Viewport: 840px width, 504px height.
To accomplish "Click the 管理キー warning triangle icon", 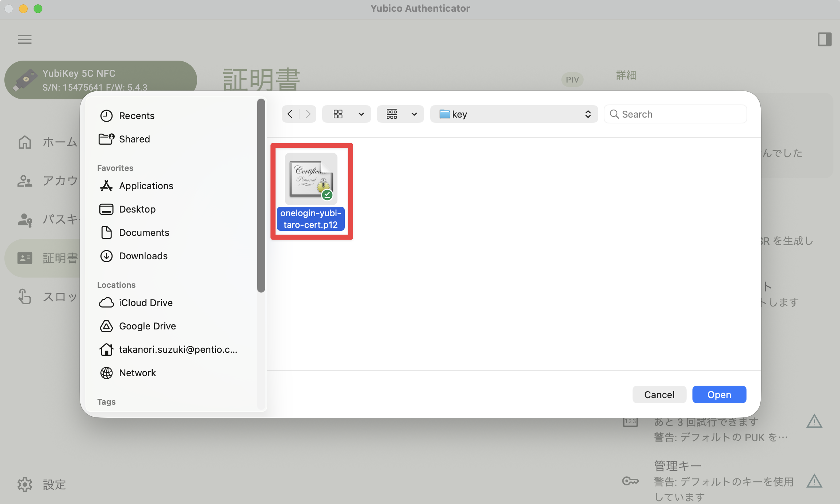I will click(814, 481).
